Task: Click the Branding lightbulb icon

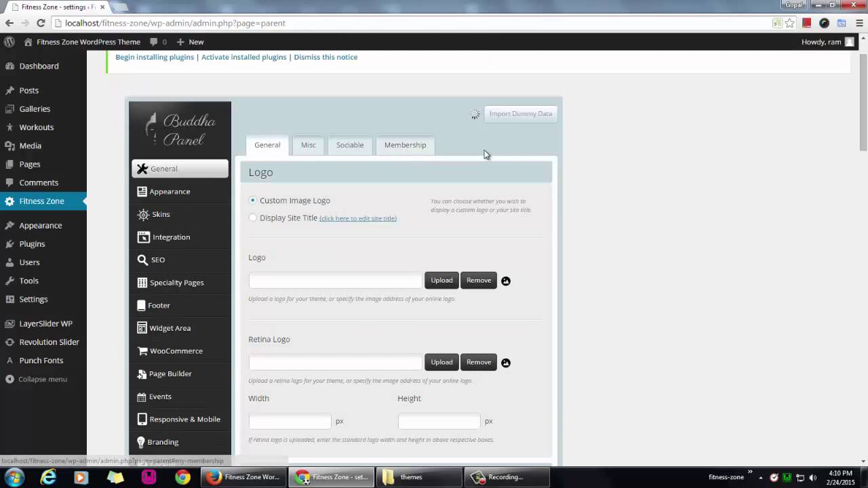Action: coord(141,442)
